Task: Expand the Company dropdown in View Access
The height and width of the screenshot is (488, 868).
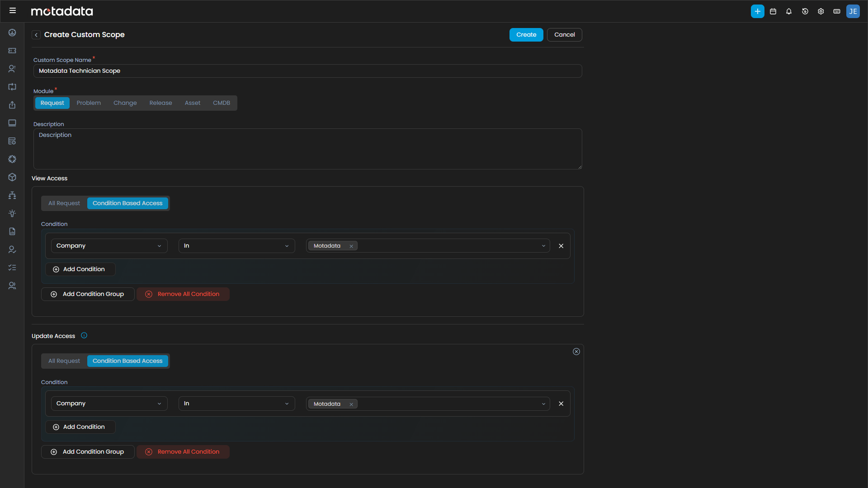Action: click(109, 246)
